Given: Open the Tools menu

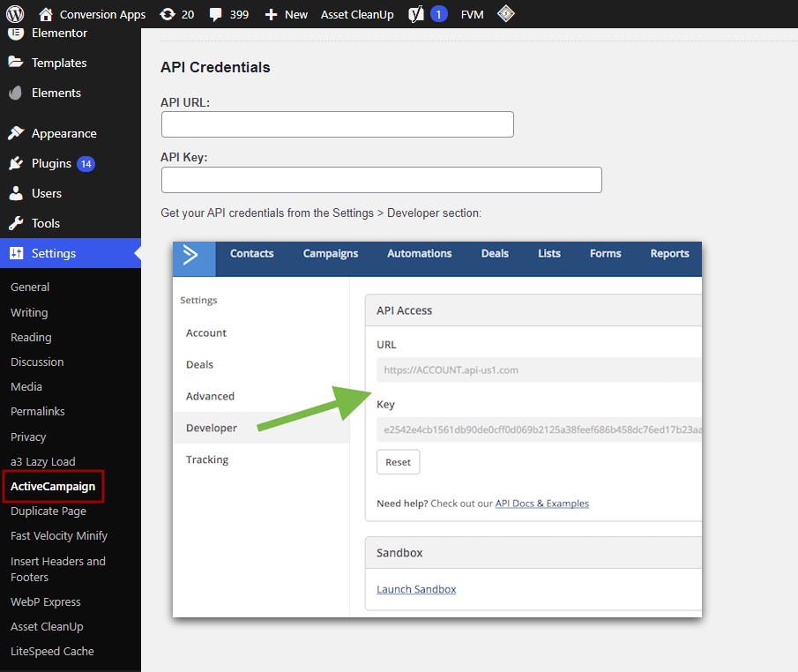Looking at the screenshot, I should point(46,223).
